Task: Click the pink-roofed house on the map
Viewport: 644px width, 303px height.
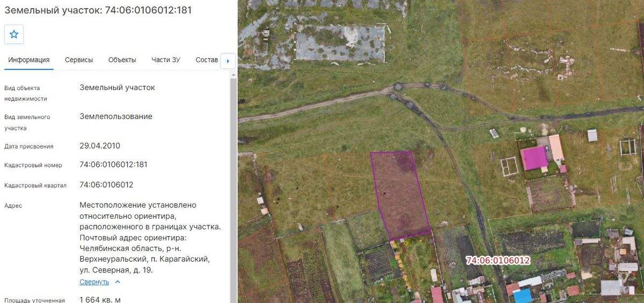Action: (x=535, y=159)
